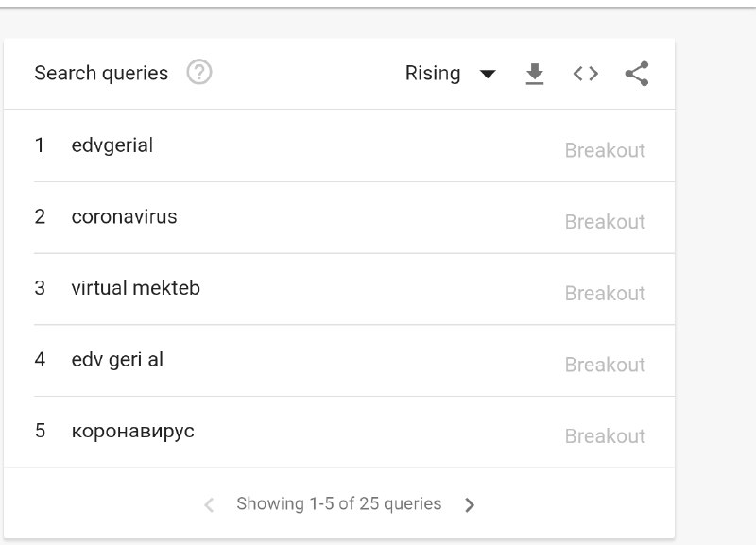Click Breakout label for virtual mekteb
Screen dimensions: 756x545
pos(605,293)
